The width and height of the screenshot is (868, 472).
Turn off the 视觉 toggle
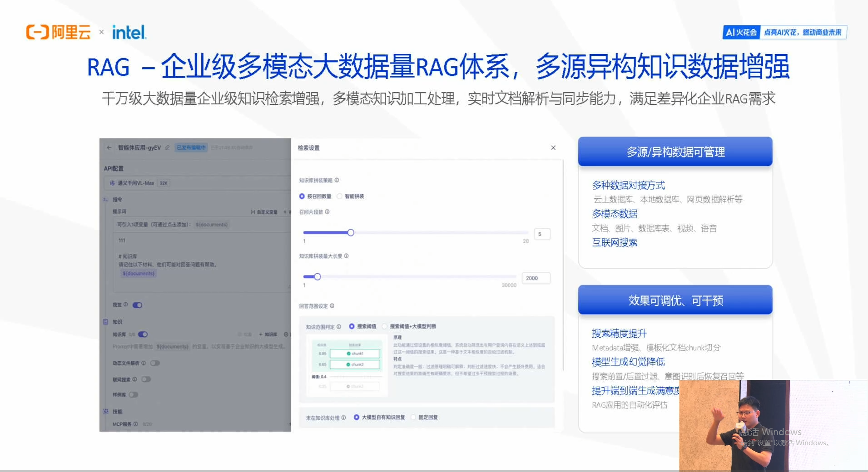tap(137, 305)
